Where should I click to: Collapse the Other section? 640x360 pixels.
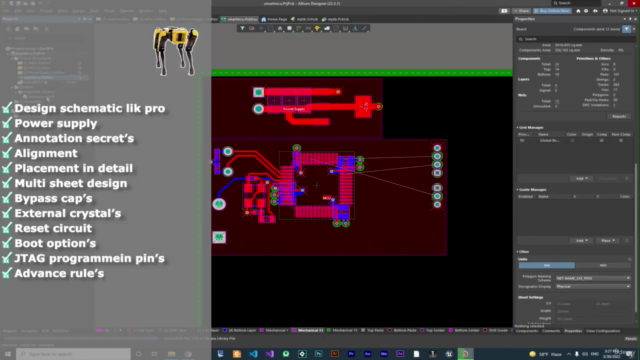[x=518, y=252]
